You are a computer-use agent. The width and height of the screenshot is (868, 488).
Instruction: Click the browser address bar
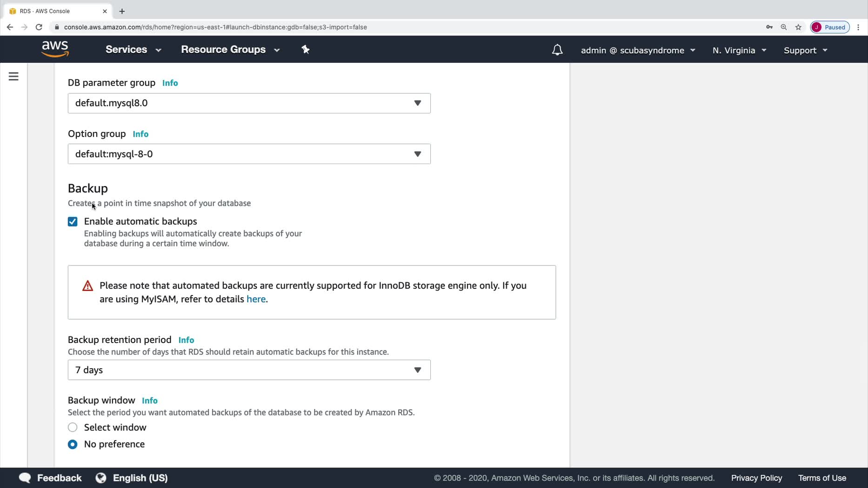326,27
